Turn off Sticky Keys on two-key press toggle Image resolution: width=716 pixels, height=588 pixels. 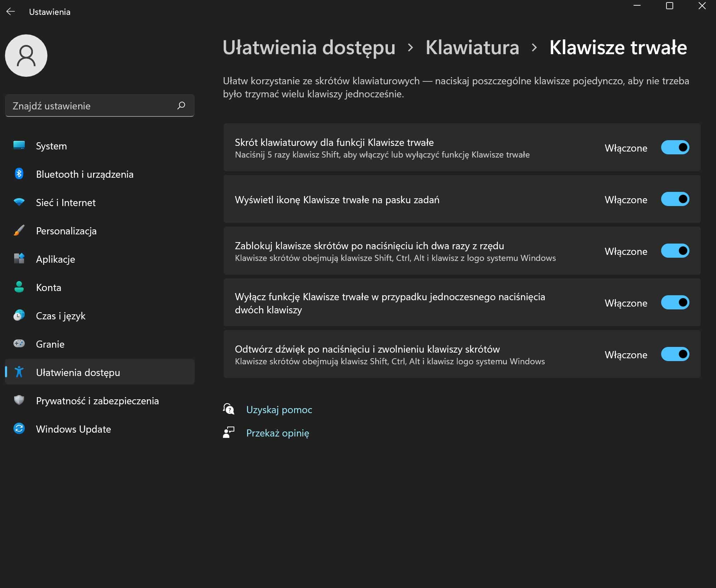675,303
